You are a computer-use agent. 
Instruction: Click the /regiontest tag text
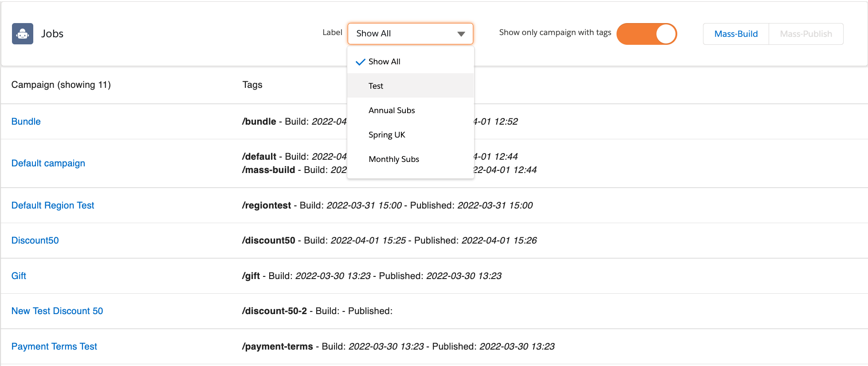tap(267, 205)
